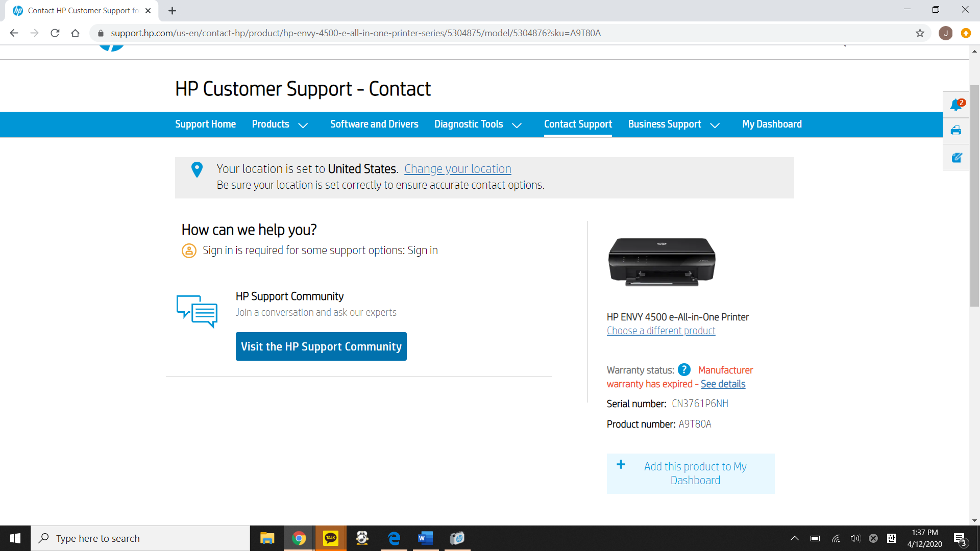The height and width of the screenshot is (551, 980).
Task: Click the print page icon in sidebar
Action: tap(956, 131)
